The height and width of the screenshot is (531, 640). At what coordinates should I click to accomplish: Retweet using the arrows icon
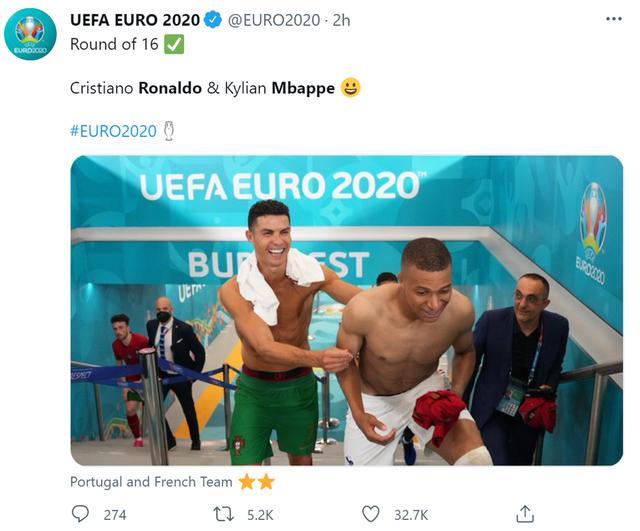point(225,514)
